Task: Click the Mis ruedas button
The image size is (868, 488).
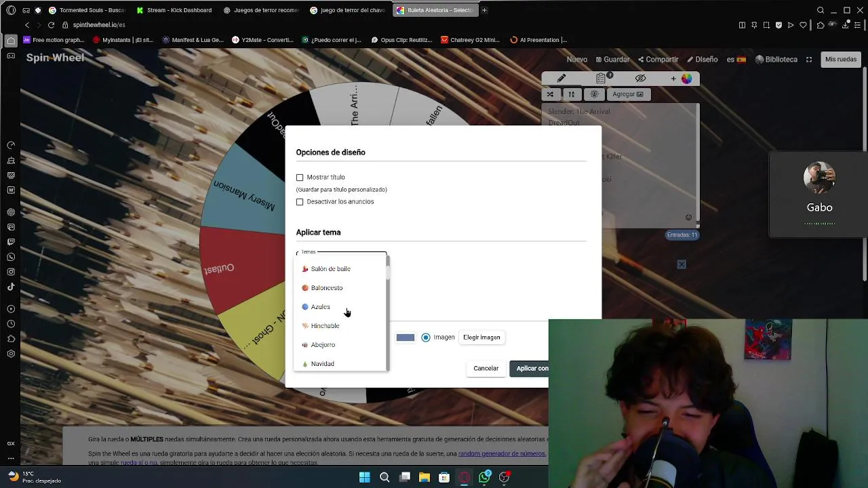Action: [x=841, y=60]
